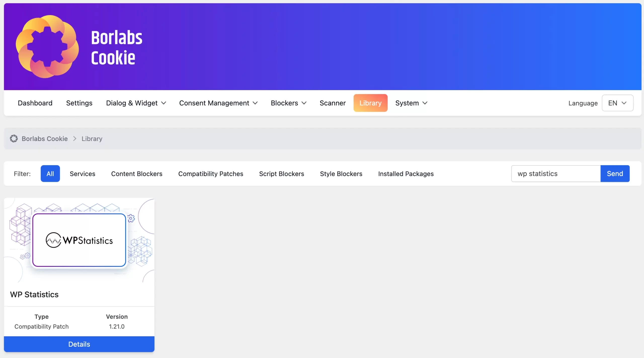Select the Library tab

(x=370, y=103)
